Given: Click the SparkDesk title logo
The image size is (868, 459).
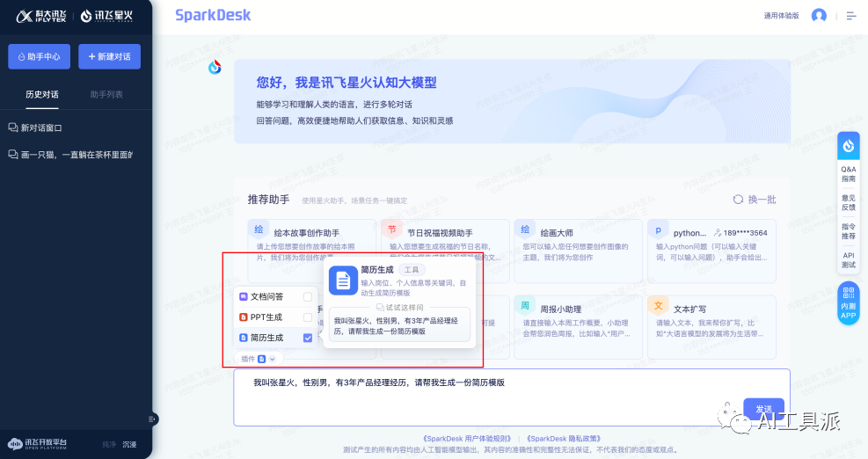Looking at the screenshot, I should pos(213,16).
